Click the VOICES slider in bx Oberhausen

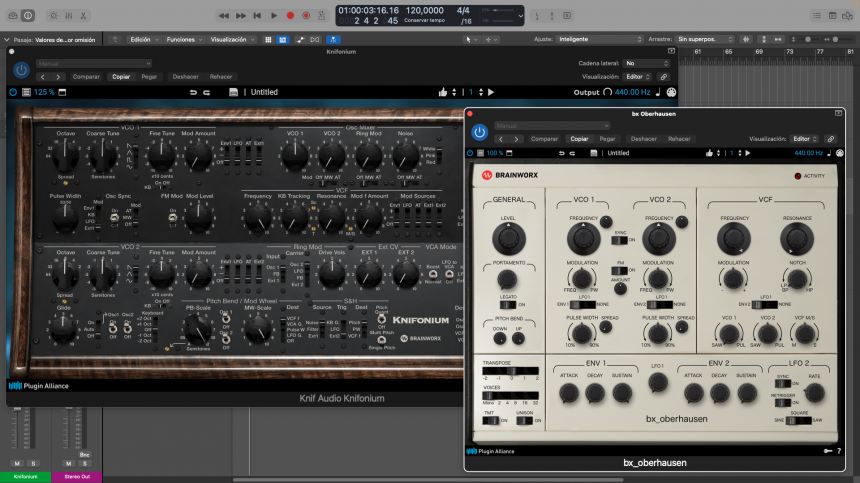[510, 395]
